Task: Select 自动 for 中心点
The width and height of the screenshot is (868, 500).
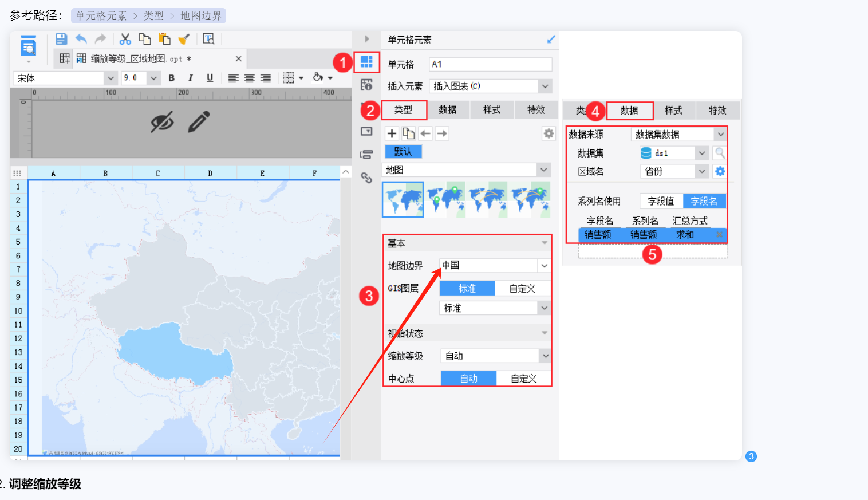Action: coord(468,379)
